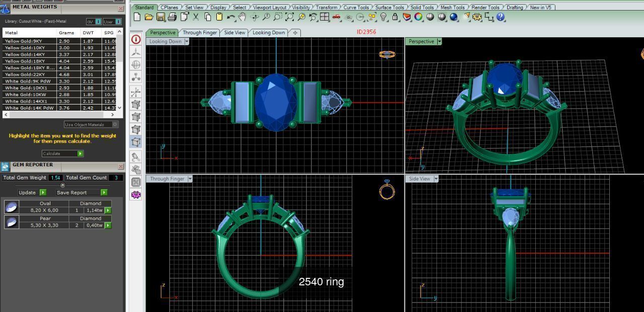Select the Looking Down viewport tab
The width and height of the screenshot is (644, 312).
point(269,33)
